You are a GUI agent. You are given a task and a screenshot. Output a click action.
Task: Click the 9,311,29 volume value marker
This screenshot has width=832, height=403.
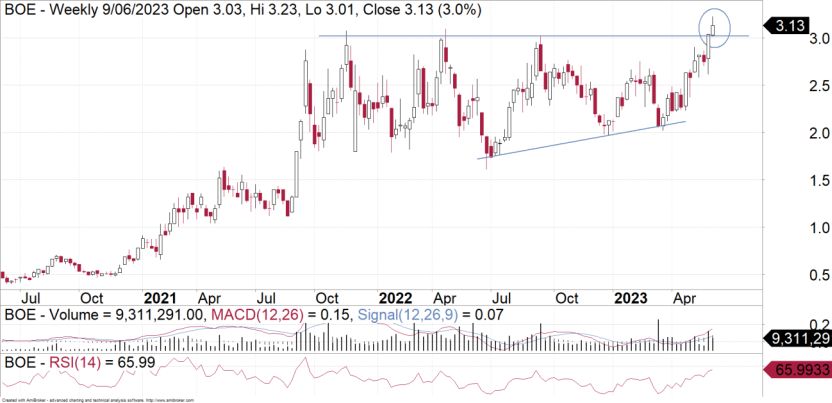coord(797,337)
